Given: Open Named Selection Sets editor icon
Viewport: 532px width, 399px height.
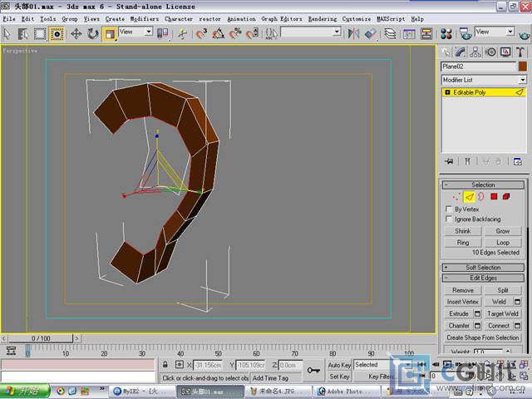Looking at the screenshot, I should click(271, 33).
